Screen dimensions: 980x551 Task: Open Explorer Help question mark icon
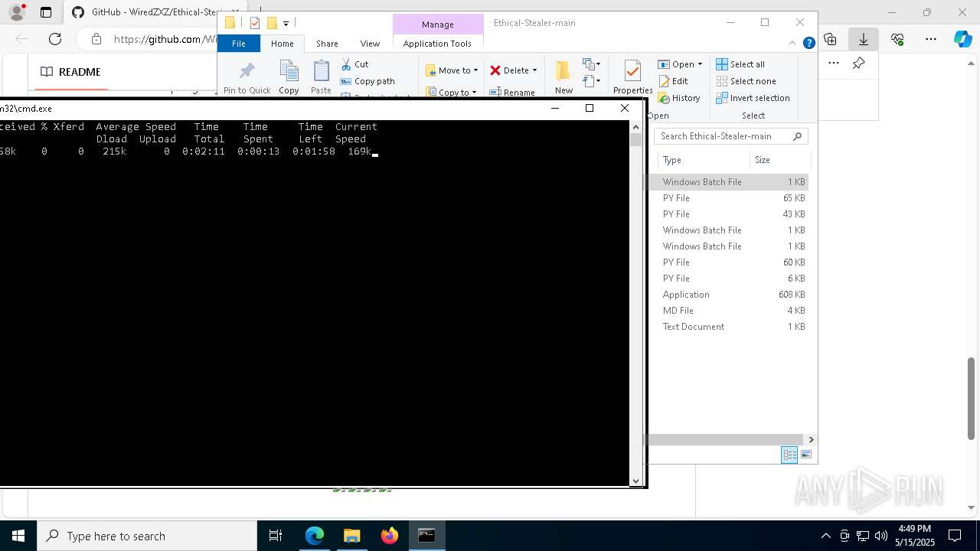tap(808, 43)
